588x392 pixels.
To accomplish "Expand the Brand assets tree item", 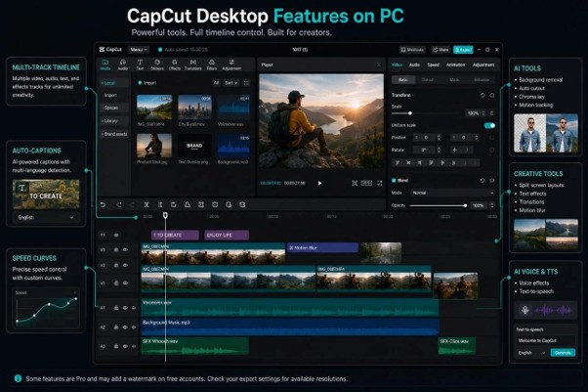I will tap(114, 134).
